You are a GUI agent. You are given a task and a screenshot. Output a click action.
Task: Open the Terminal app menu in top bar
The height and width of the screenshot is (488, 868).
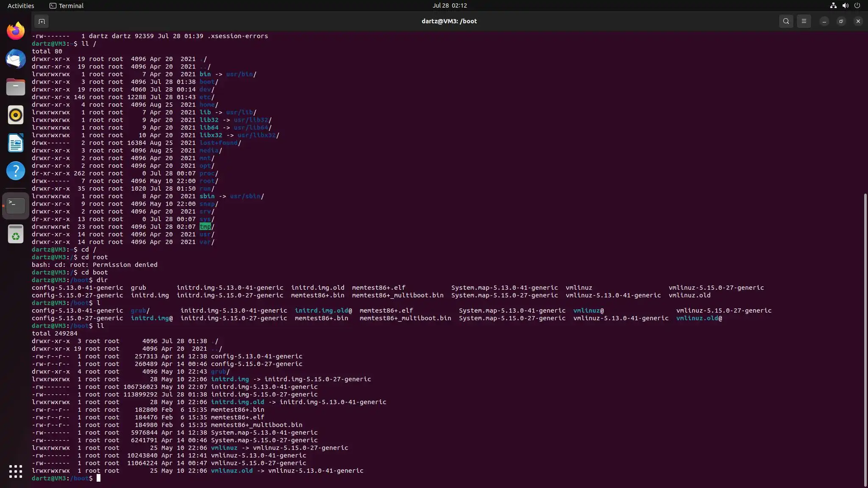click(x=67, y=6)
